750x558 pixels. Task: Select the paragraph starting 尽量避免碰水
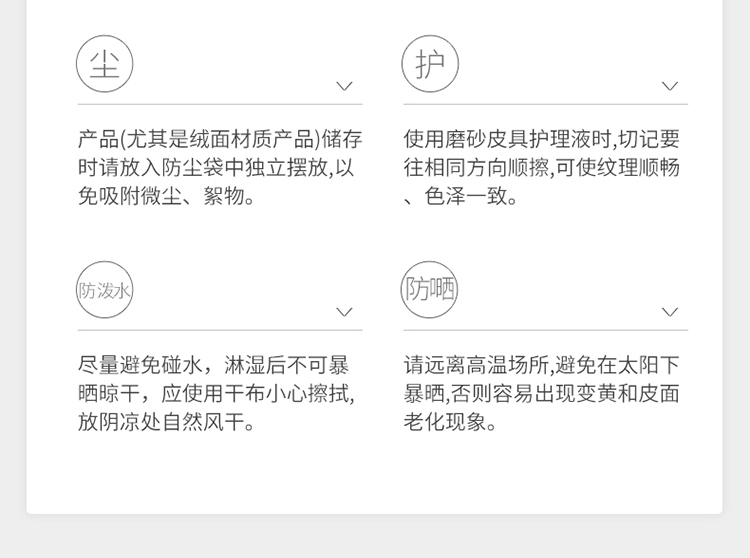(216, 394)
